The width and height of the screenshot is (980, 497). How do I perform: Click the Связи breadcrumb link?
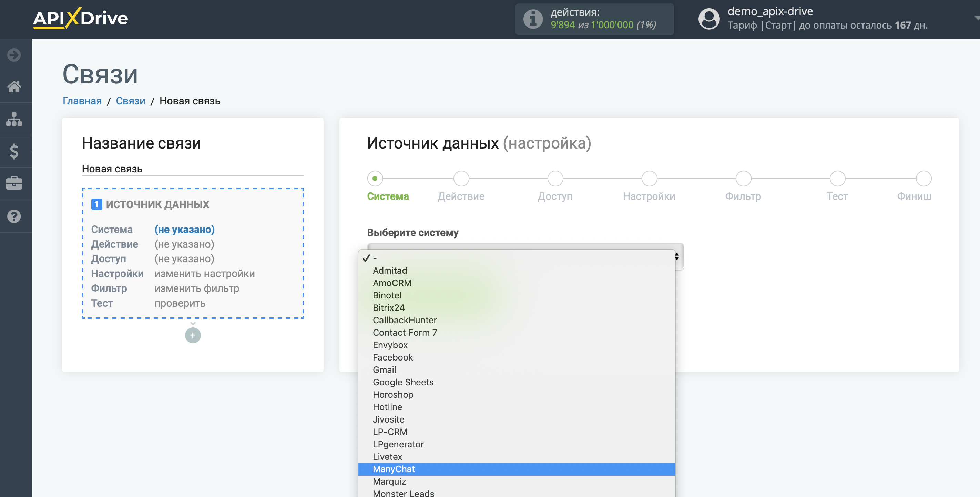(x=131, y=101)
